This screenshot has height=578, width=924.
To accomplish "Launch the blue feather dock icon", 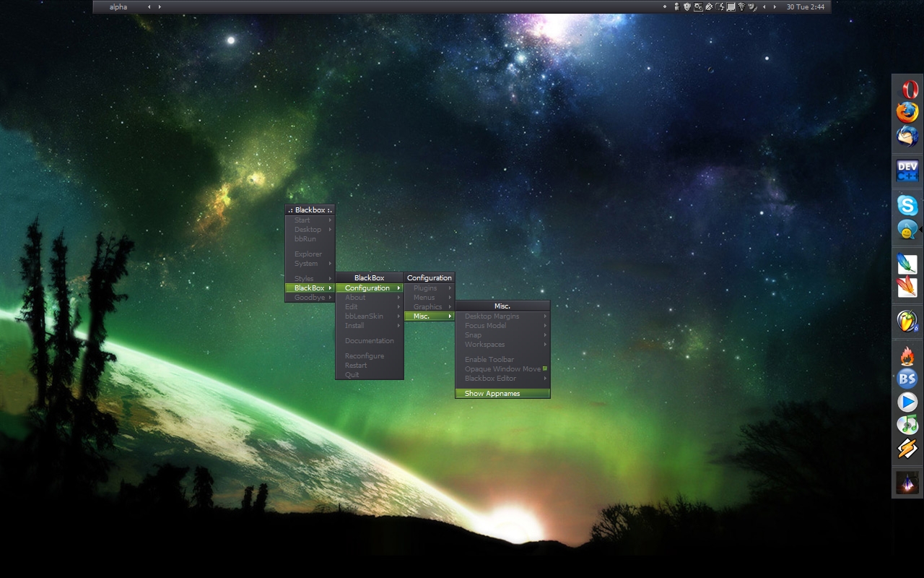I will [907, 264].
